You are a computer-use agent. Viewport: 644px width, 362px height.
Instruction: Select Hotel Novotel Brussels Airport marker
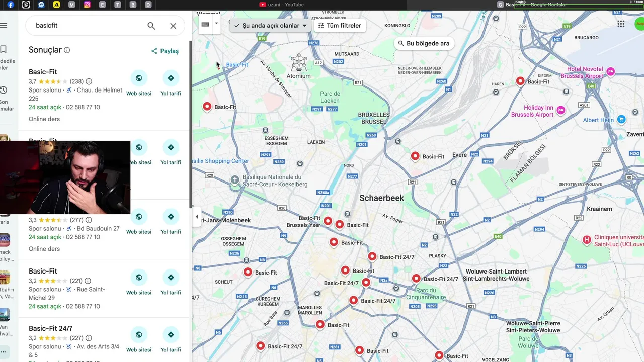610,72
